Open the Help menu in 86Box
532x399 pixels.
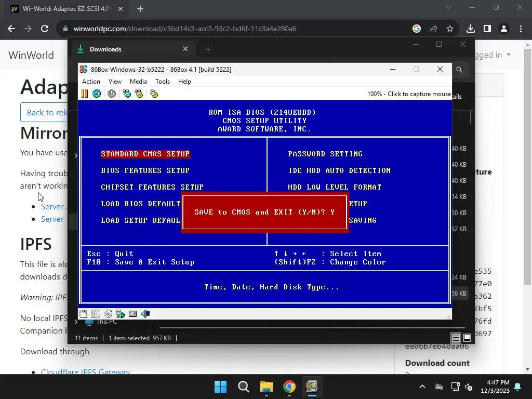coord(184,82)
